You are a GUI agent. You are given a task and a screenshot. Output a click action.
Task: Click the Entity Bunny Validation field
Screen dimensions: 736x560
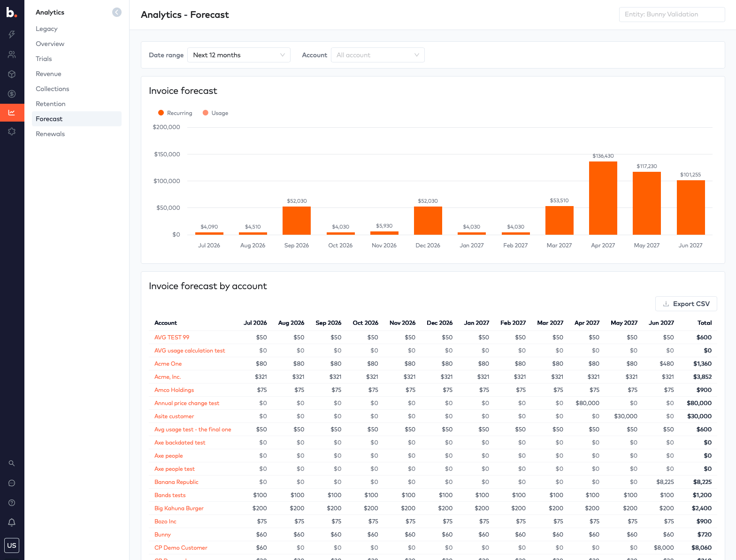point(672,15)
